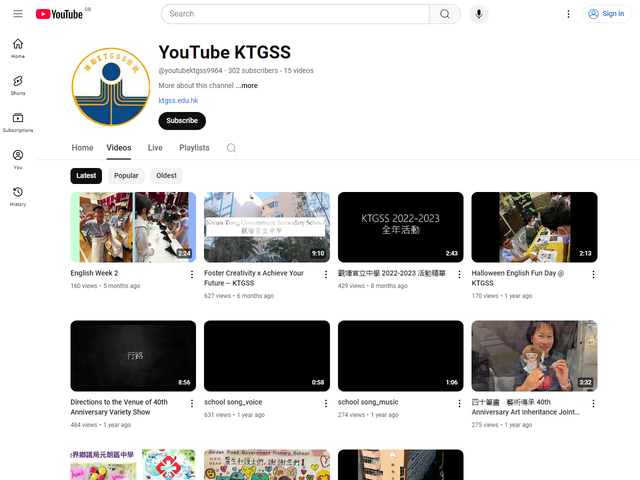Open options for Halloween English Fun Day
Image resolution: width=640 pixels, height=480 pixels.
(x=593, y=274)
